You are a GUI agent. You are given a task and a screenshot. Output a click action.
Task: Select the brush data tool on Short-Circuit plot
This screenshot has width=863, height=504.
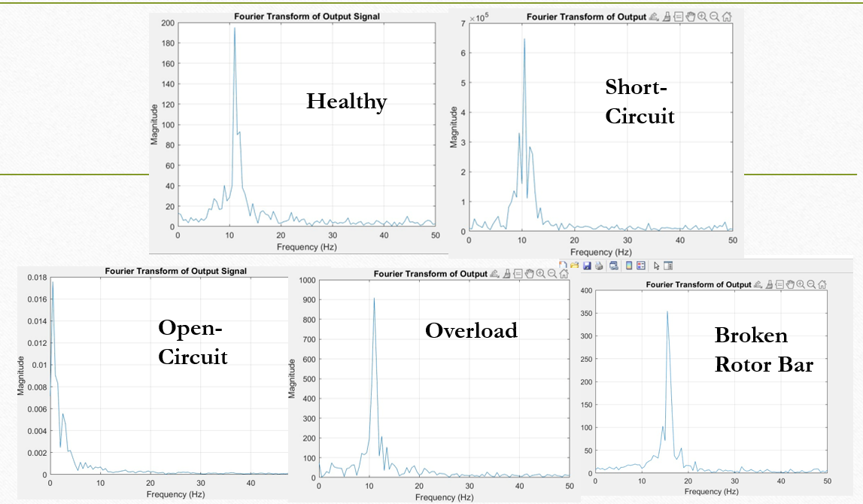667,17
